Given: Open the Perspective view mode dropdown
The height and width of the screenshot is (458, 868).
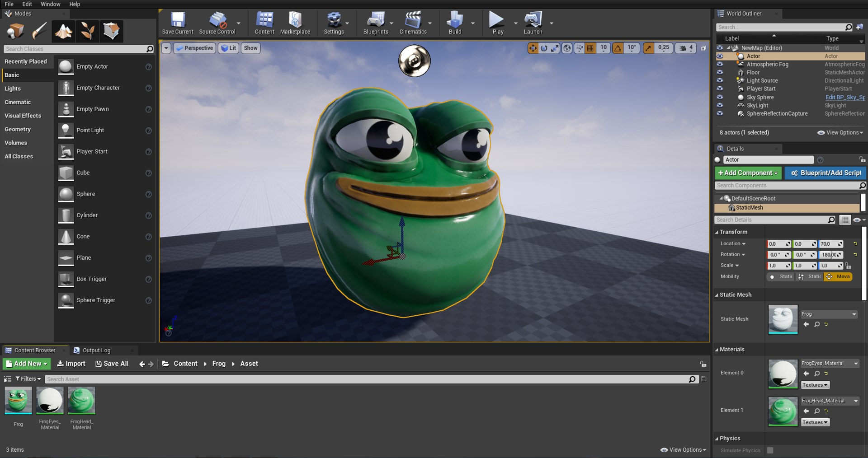Looking at the screenshot, I should tap(194, 48).
